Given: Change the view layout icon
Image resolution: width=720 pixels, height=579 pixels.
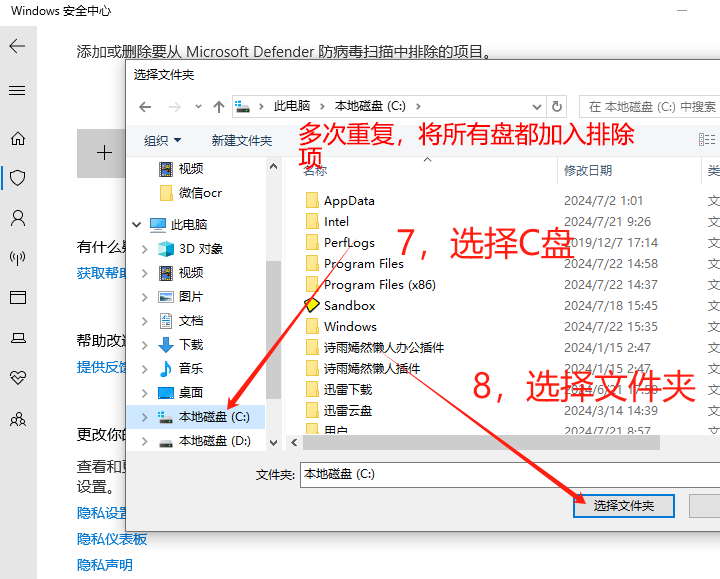Looking at the screenshot, I should point(707,140).
